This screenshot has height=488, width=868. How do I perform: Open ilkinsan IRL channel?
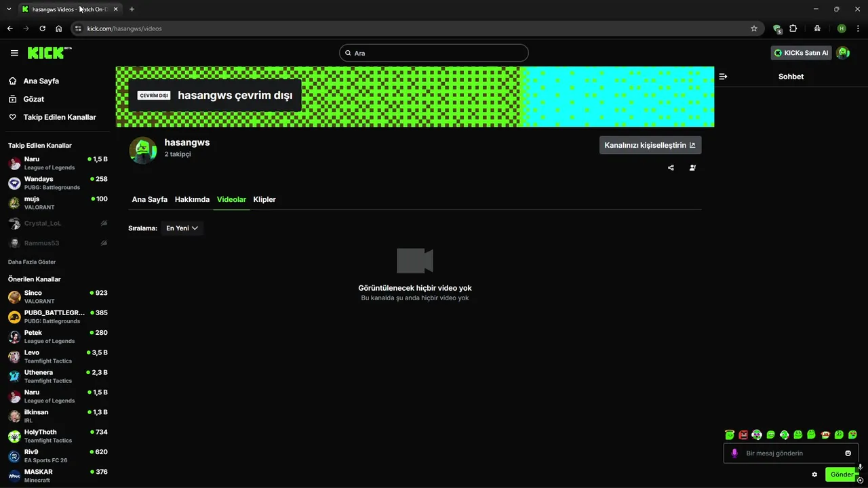pos(58,416)
